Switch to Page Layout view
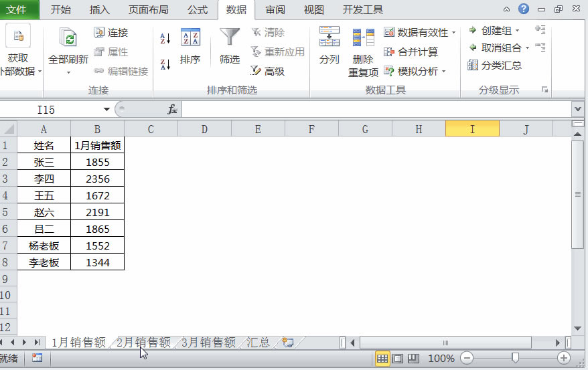The image size is (588, 370). click(398, 359)
